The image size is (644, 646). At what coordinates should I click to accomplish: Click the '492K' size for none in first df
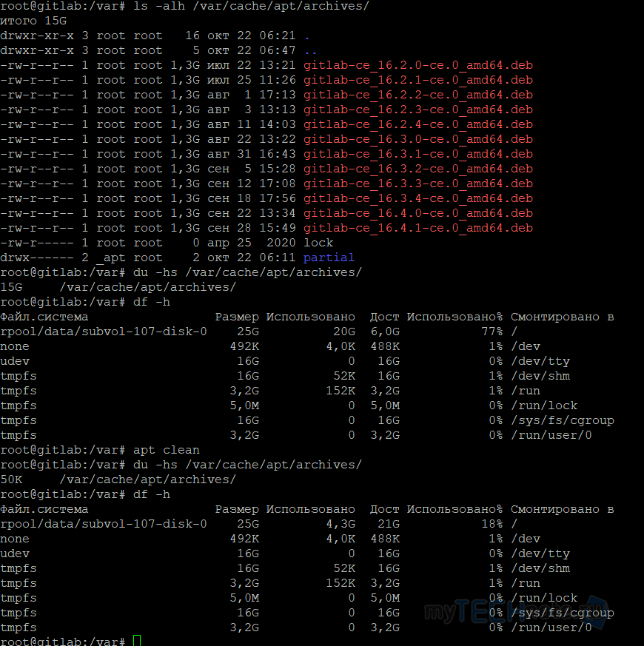coord(244,346)
